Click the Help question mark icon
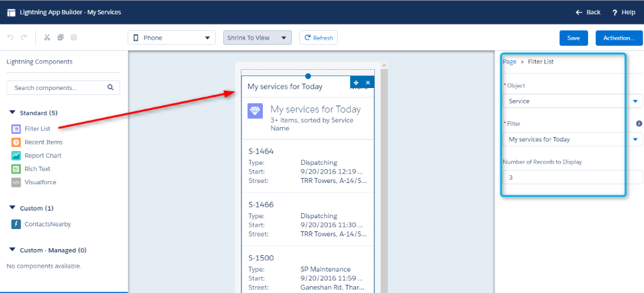 pyautogui.click(x=614, y=13)
